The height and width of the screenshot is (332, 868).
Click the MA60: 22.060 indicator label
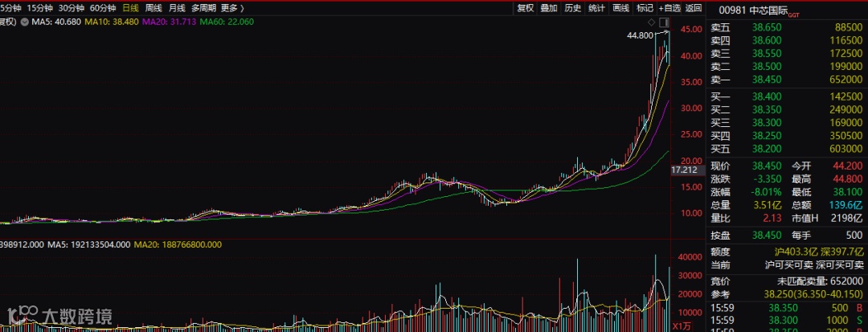(x=227, y=23)
